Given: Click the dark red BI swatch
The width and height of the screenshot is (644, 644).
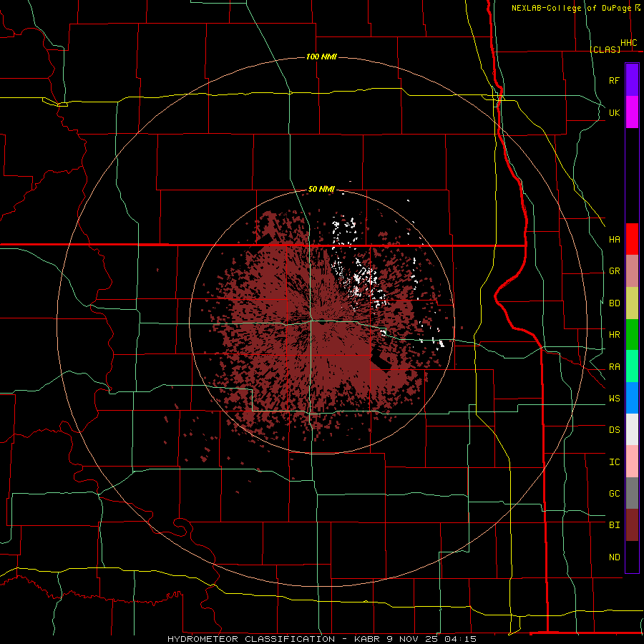Looking at the screenshot, I should [632, 525].
